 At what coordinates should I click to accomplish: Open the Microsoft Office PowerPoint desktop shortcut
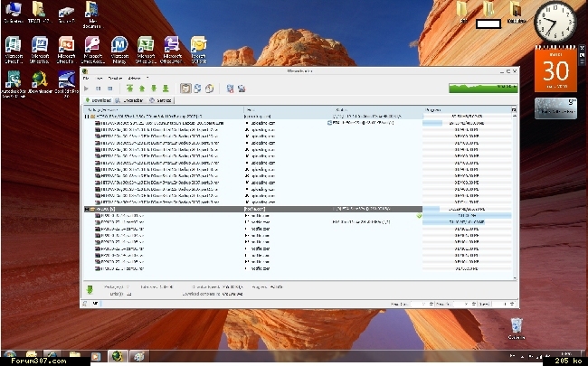tap(66, 50)
